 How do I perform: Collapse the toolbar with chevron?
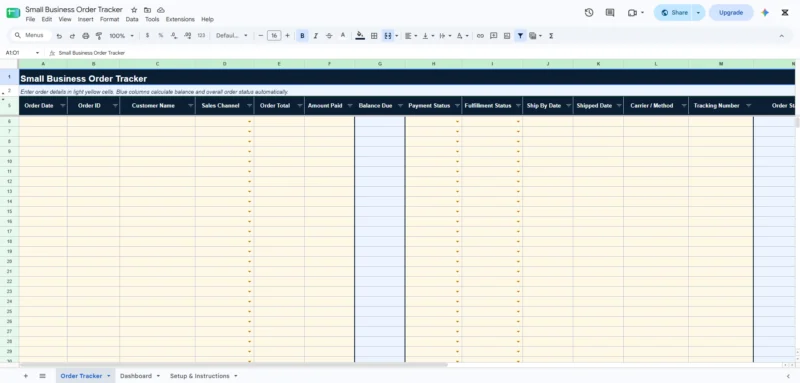781,36
